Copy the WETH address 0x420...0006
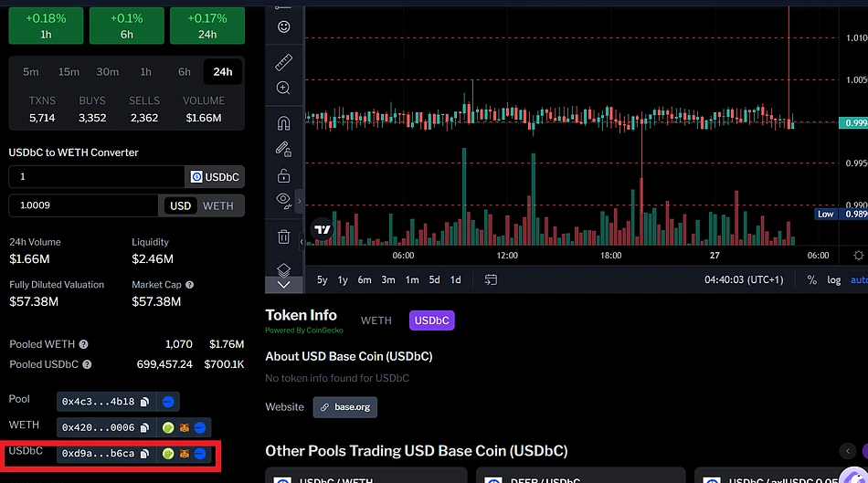 point(144,427)
